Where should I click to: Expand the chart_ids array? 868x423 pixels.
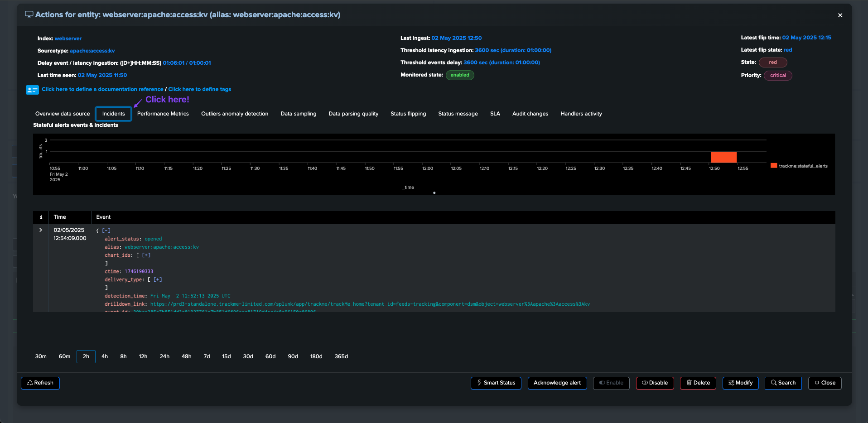(x=146, y=255)
